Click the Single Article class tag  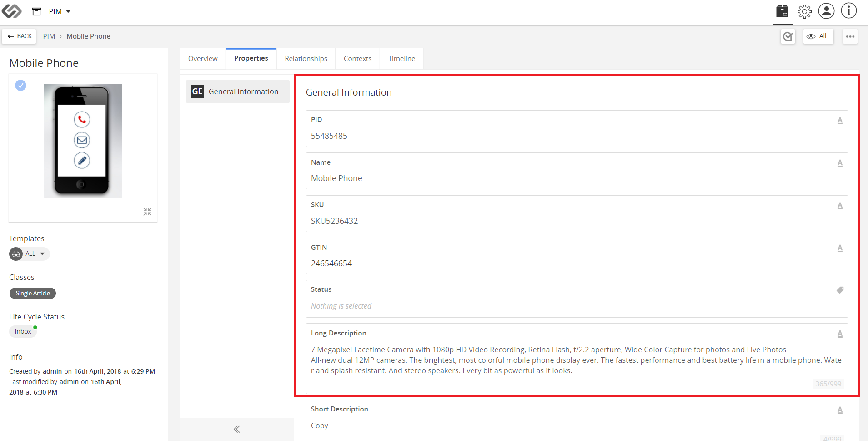tap(33, 294)
